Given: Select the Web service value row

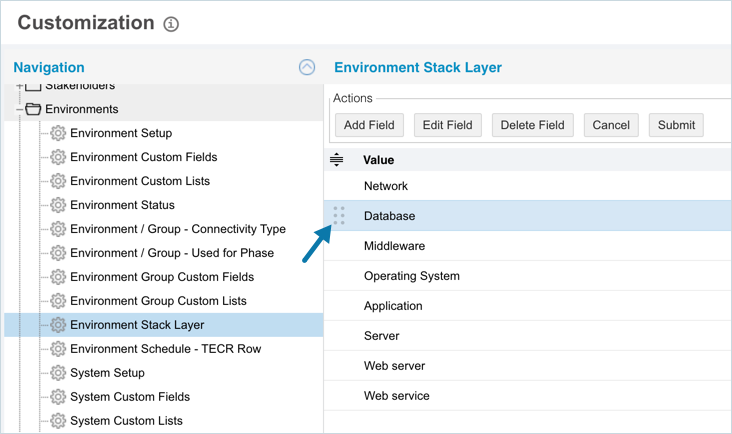Looking at the screenshot, I should [x=528, y=396].
